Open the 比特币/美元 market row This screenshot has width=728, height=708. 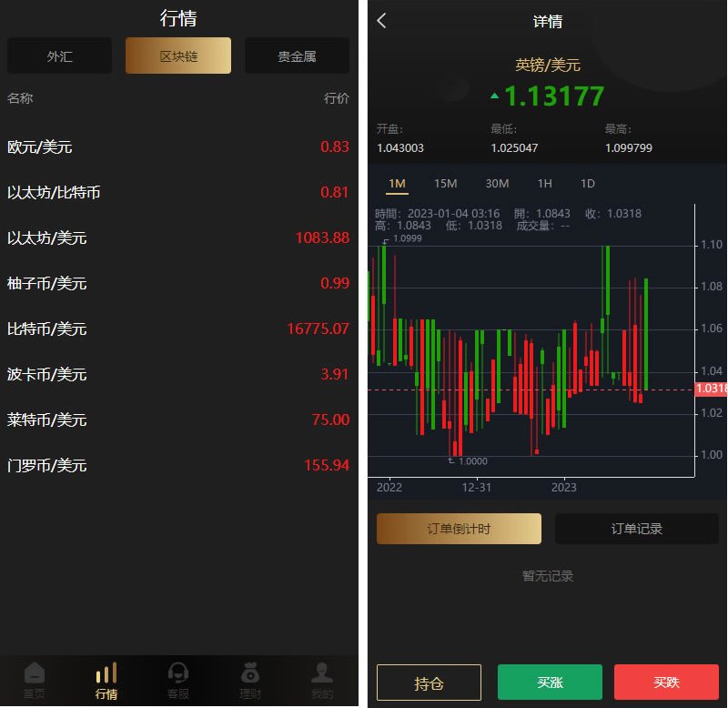click(x=178, y=329)
